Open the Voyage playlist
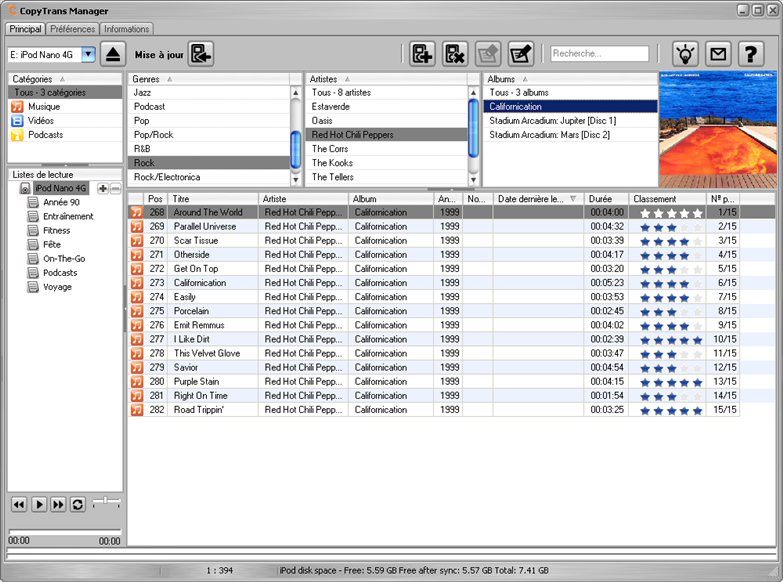The width and height of the screenshot is (783, 582). pos(57,287)
